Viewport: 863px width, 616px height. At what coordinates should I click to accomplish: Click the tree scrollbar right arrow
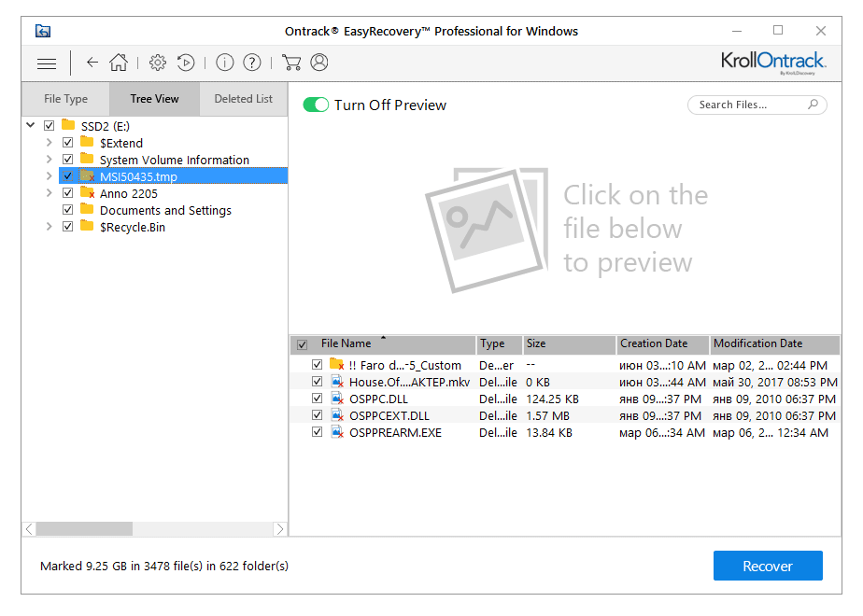click(280, 529)
